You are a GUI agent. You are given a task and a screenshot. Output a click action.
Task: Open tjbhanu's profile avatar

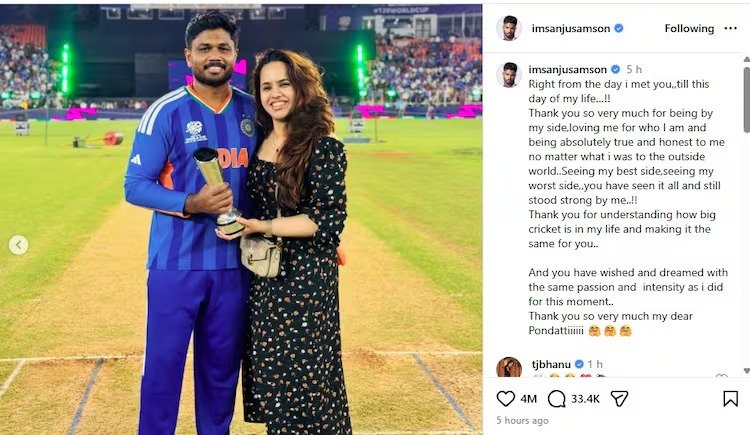(509, 368)
